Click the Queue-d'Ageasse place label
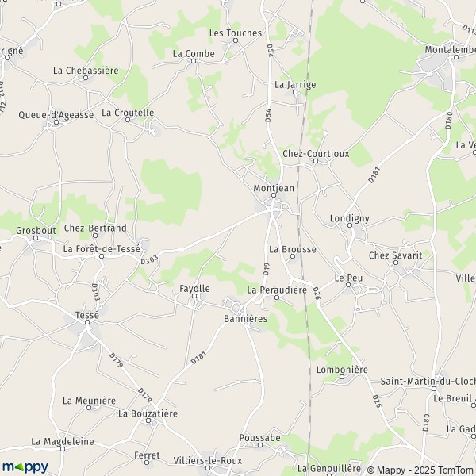The height and width of the screenshot is (476, 476). pos(56,115)
